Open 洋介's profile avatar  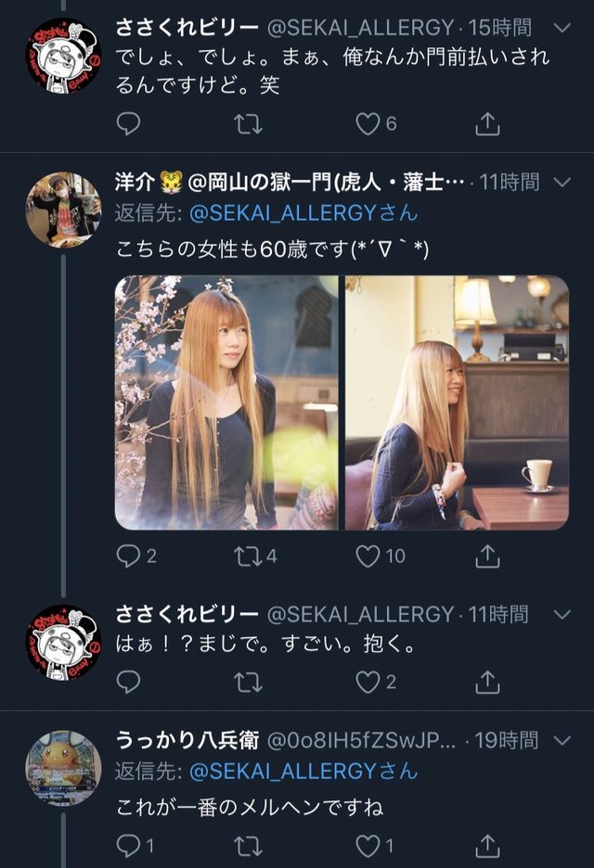tap(63, 209)
